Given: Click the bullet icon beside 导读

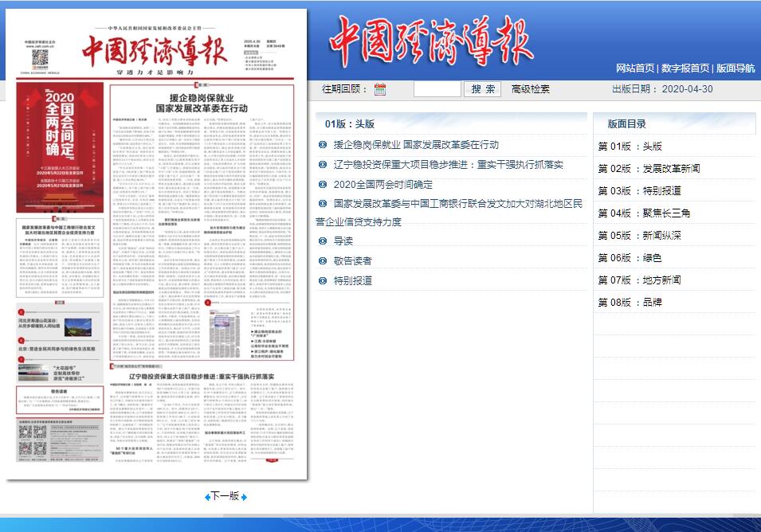Looking at the screenshot, I should 323,241.
